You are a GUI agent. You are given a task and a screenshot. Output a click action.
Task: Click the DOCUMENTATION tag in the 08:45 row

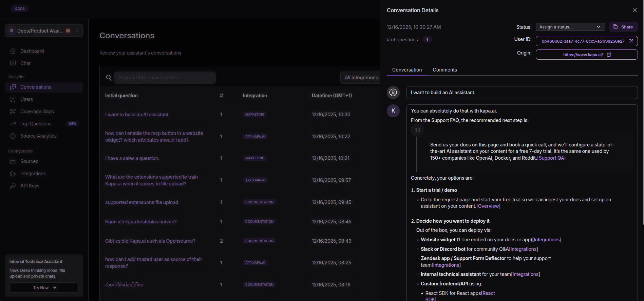point(259,222)
